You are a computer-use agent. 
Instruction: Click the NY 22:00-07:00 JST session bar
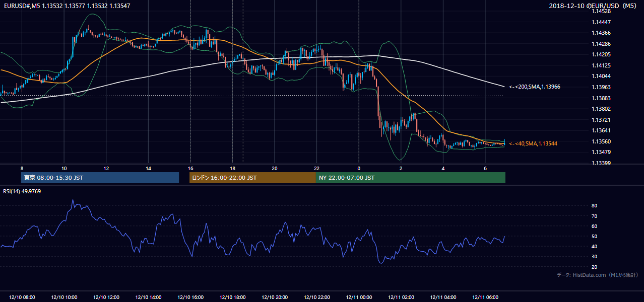pyautogui.click(x=411, y=178)
